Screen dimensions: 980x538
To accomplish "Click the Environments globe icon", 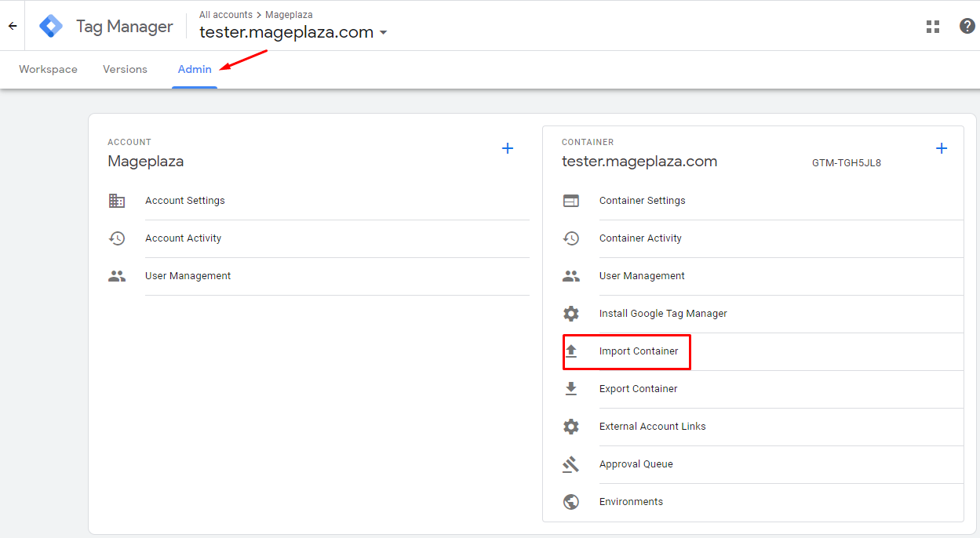I will pos(571,502).
